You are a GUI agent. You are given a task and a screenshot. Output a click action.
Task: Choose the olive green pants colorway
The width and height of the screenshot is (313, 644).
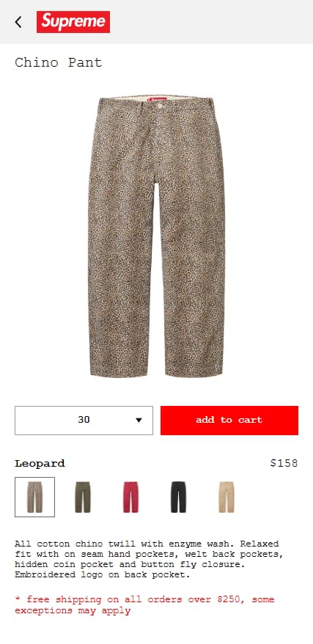coord(83,497)
